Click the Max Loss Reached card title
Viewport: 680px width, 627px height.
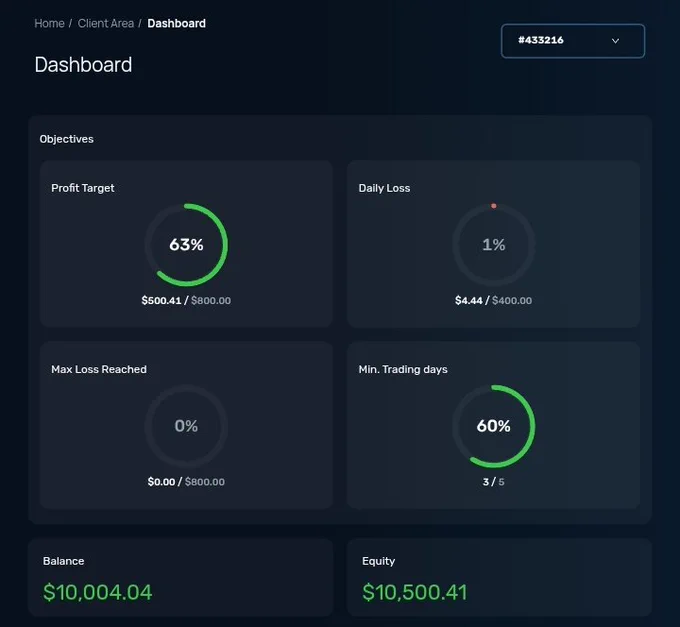pos(99,369)
